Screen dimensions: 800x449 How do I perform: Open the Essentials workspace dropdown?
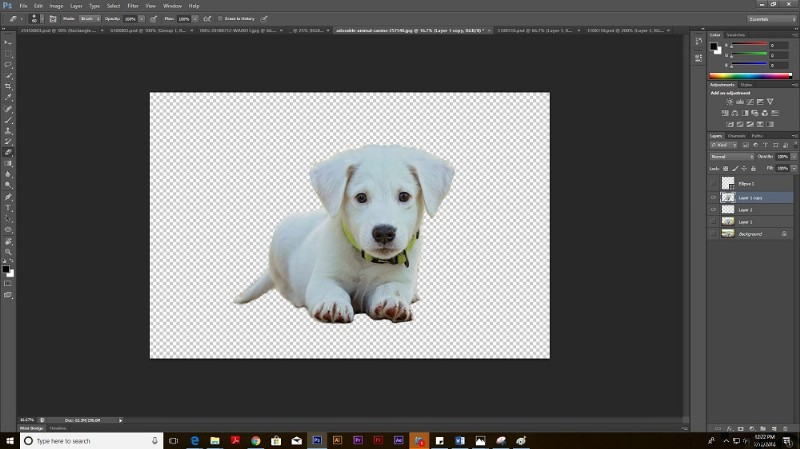point(771,19)
